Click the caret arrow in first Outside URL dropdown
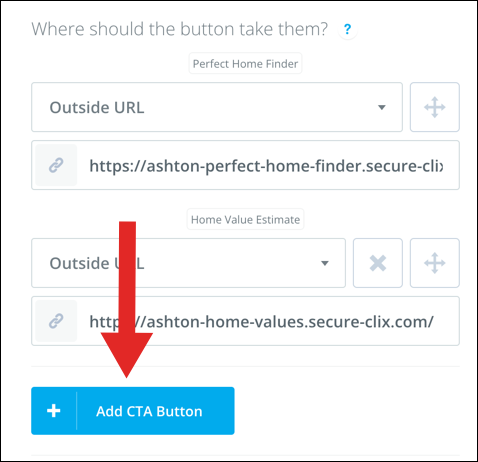Viewport: 478px width, 462px height. (x=382, y=107)
